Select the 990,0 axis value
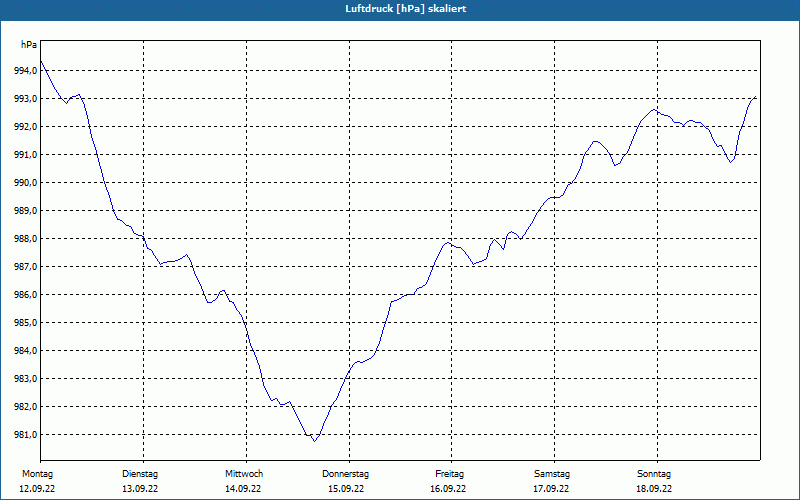 point(25,183)
